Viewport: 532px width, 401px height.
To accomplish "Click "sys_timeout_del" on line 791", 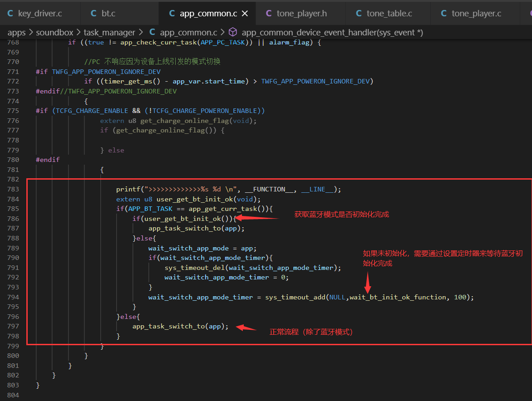I will click(195, 268).
